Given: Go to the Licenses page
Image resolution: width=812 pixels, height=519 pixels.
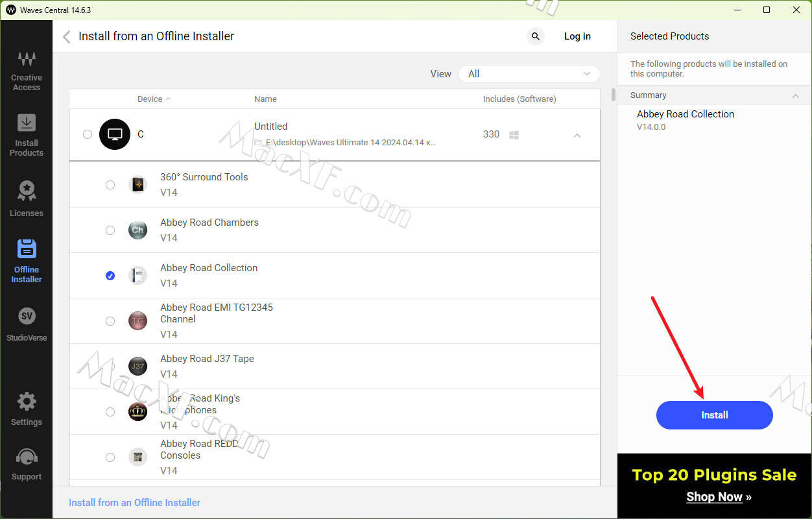Looking at the screenshot, I should click(x=27, y=199).
